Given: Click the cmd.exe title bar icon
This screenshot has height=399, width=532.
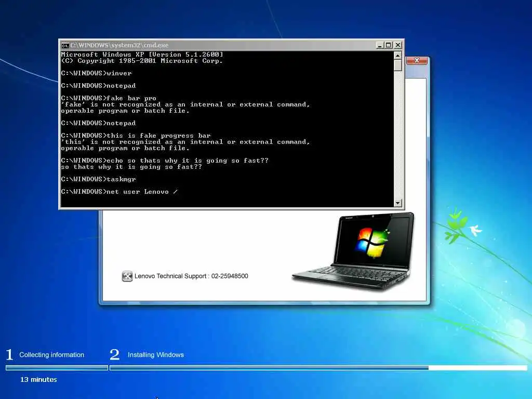Looking at the screenshot, I should click(x=65, y=46).
